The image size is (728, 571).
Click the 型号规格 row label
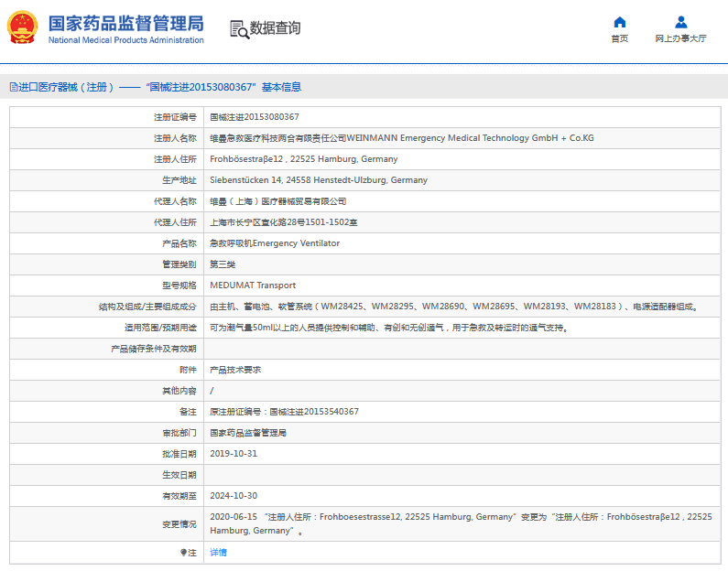[179, 285]
